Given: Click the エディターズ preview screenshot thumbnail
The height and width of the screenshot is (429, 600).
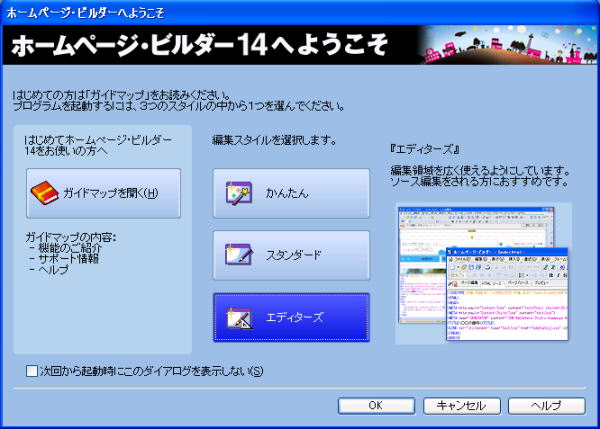Looking at the screenshot, I should click(483, 273).
